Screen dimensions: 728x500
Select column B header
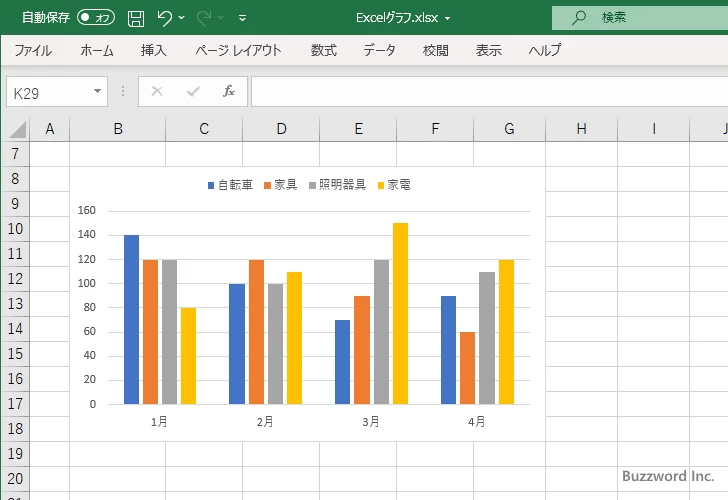point(118,129)
